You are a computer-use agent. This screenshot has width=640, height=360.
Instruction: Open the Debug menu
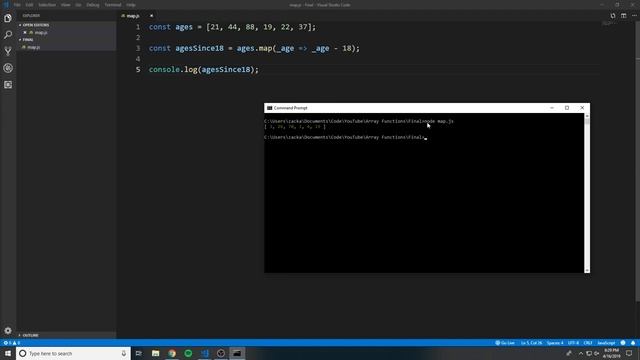93,5
